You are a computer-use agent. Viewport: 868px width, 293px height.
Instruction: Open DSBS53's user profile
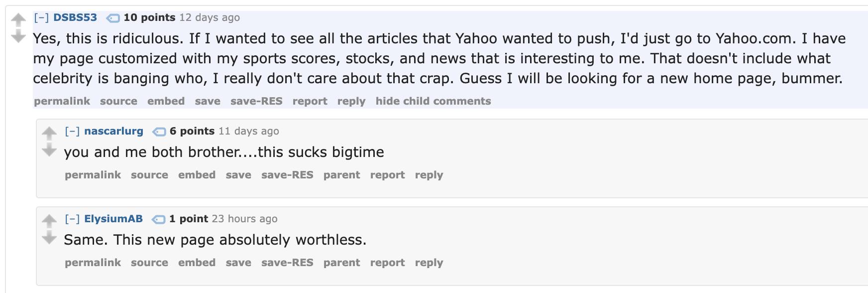coord(75,17)
